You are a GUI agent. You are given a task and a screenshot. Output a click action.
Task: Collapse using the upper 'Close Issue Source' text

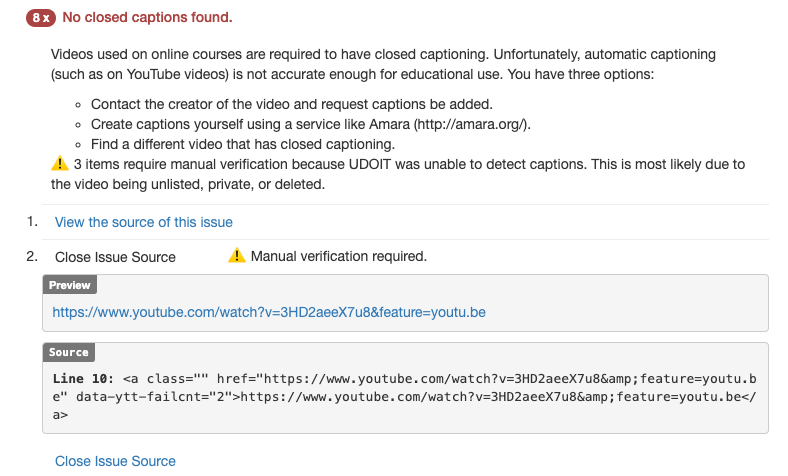coord(115,257)
